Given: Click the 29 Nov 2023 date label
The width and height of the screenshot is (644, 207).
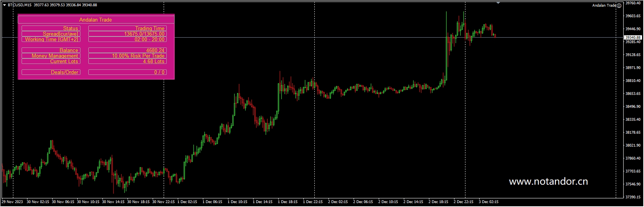Looking at the screenshot, I should (12, 202).
